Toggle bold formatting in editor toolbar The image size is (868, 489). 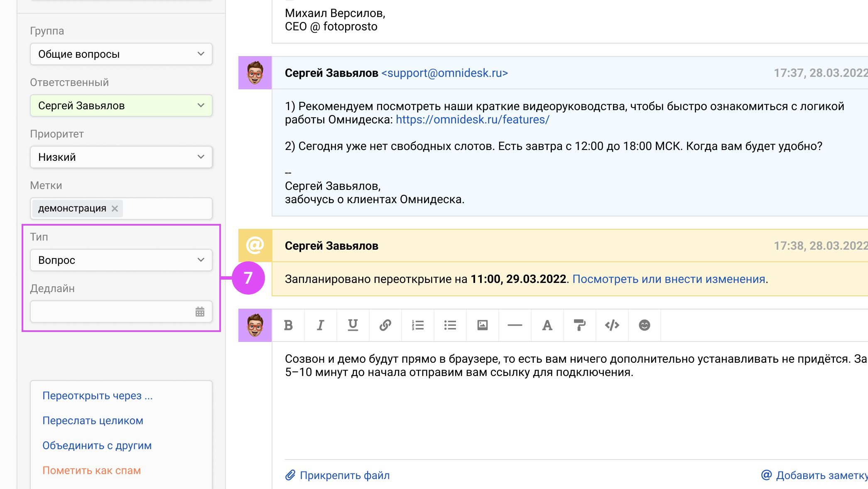tap(288, 325)
